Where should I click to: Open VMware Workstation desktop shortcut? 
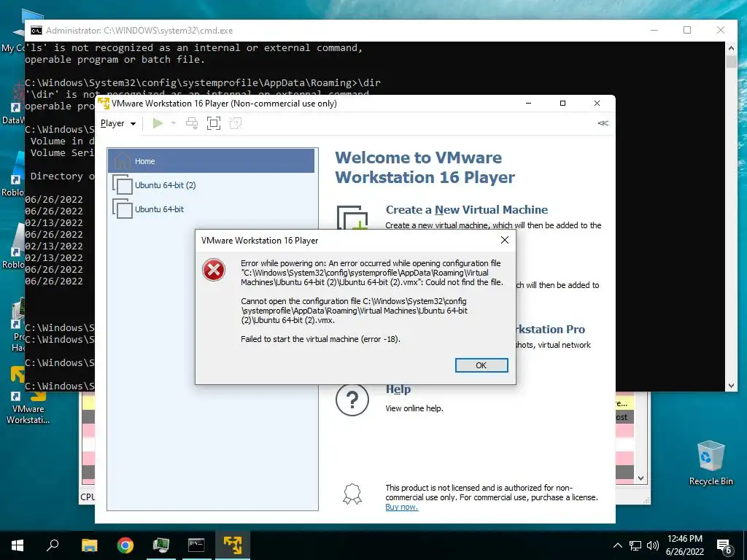(x=28, y=395)
